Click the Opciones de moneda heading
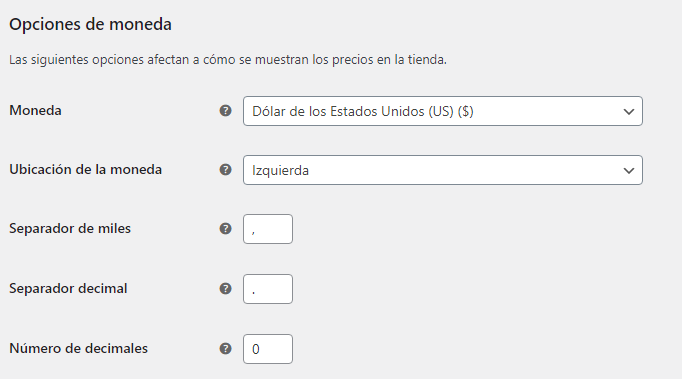682x379 pixels. (x=90, y=24)
